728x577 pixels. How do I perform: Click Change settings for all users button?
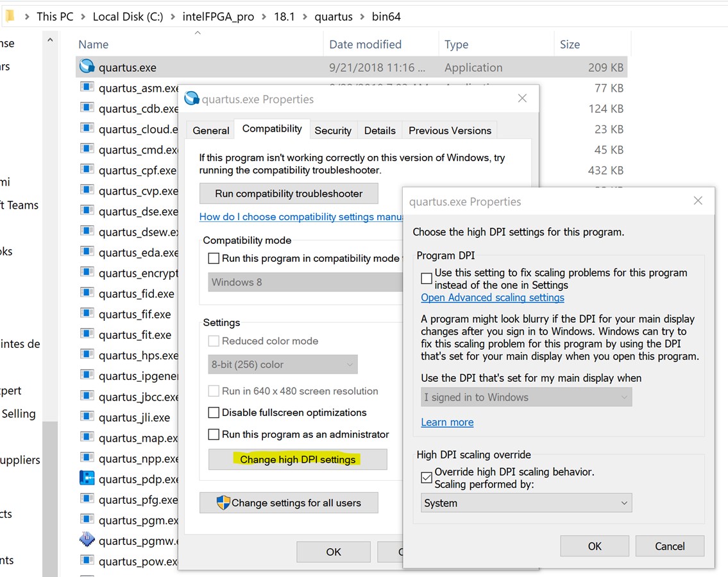289,503
